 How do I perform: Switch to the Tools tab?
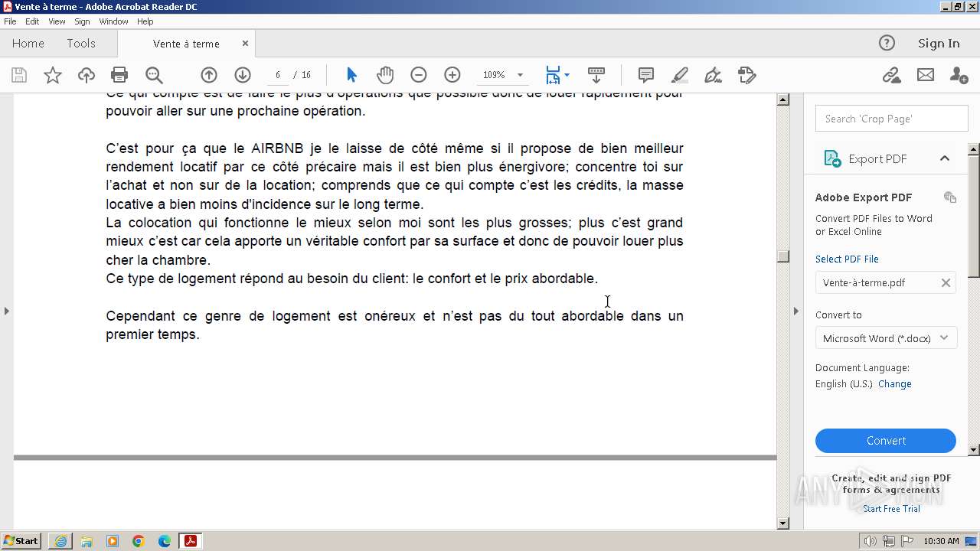point(81,44)
